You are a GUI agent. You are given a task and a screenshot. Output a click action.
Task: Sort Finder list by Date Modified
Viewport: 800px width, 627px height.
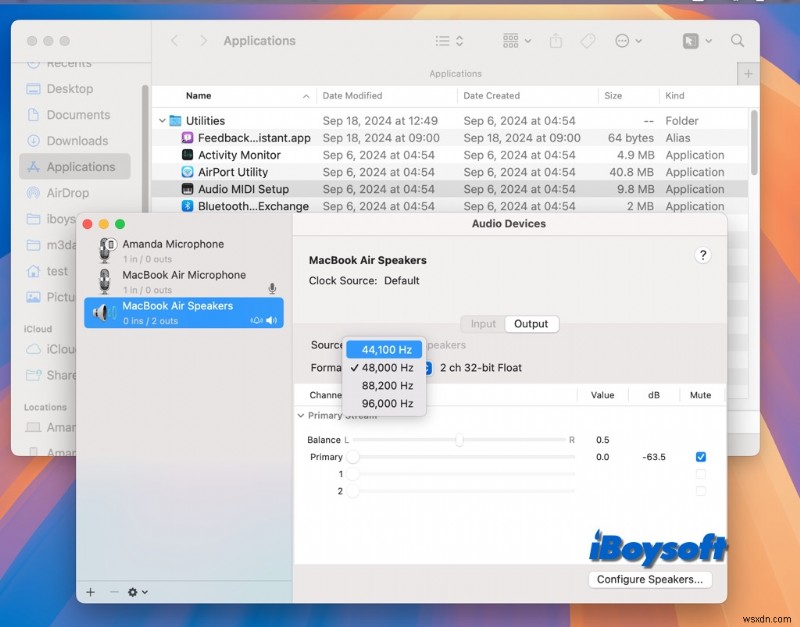[352, 95]
